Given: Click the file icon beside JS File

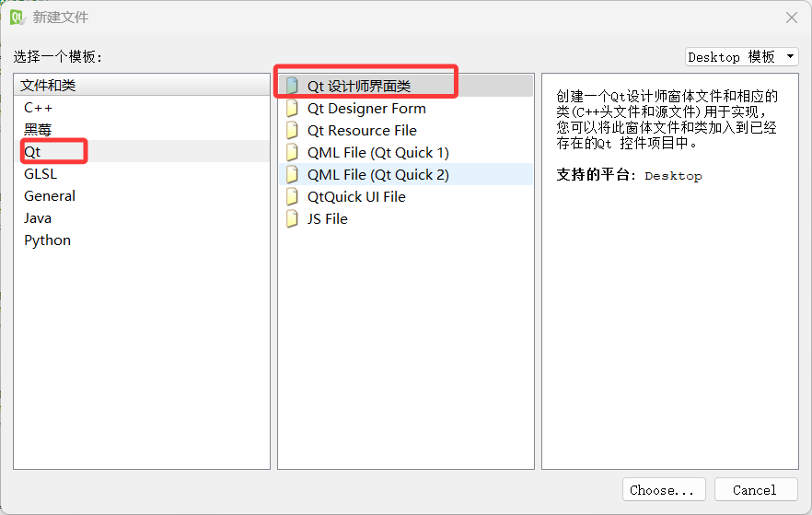Looking at the screenshot, I should pos(292,218).
